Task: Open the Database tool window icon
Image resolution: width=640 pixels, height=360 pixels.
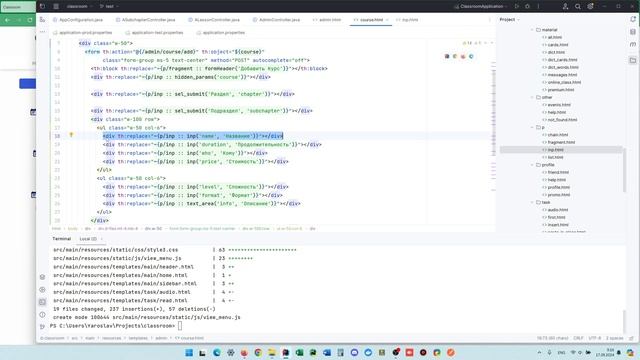Action: pyautogui.click(x=633, y=32)
